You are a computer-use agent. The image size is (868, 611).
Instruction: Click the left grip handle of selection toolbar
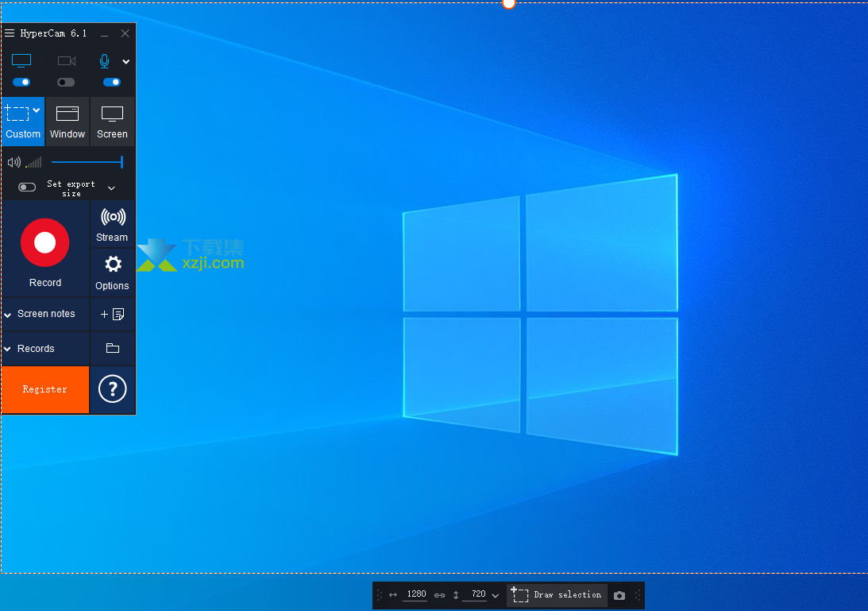click(x=379, y=595)
